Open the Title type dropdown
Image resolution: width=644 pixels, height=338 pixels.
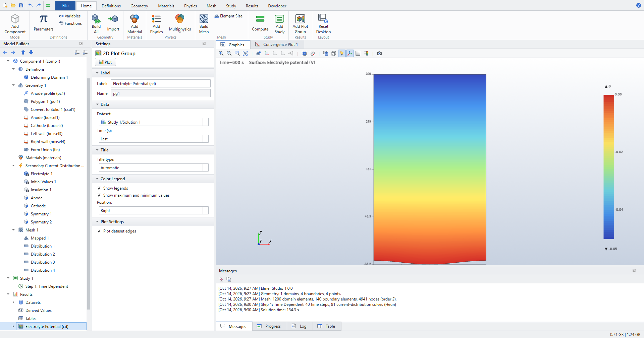point(206,168)
